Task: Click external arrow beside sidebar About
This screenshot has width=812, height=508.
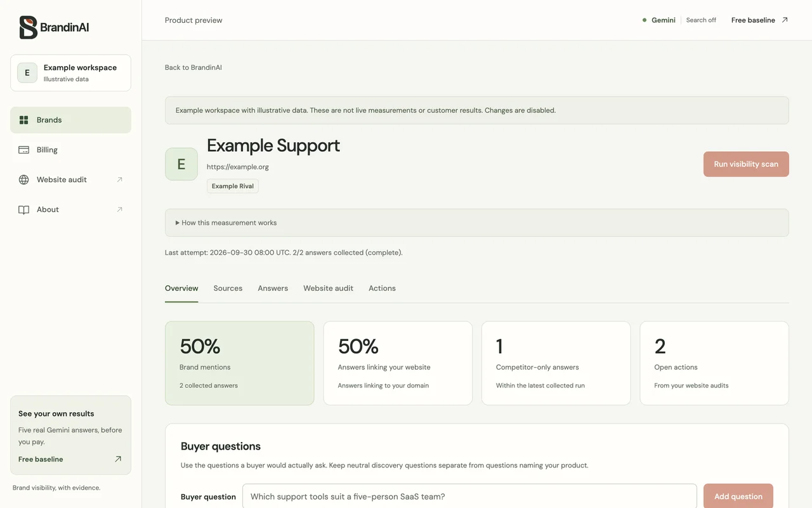Action: [119, 210]
